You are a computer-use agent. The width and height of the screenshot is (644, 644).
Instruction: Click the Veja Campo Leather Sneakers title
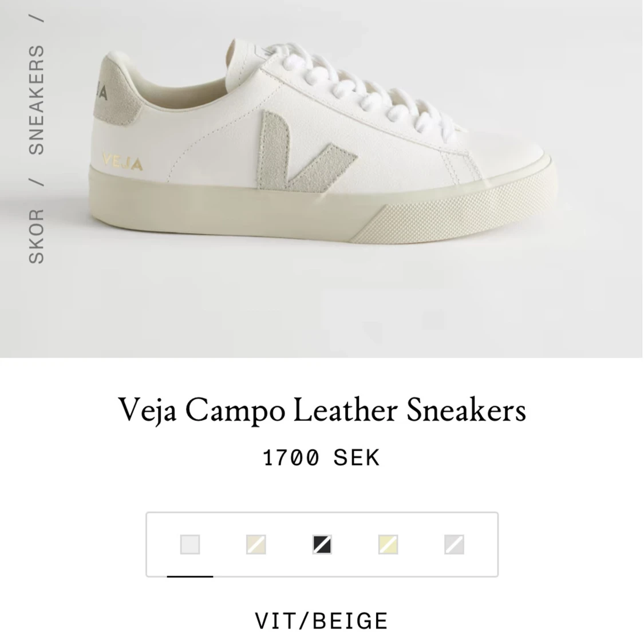coord(322,410)
